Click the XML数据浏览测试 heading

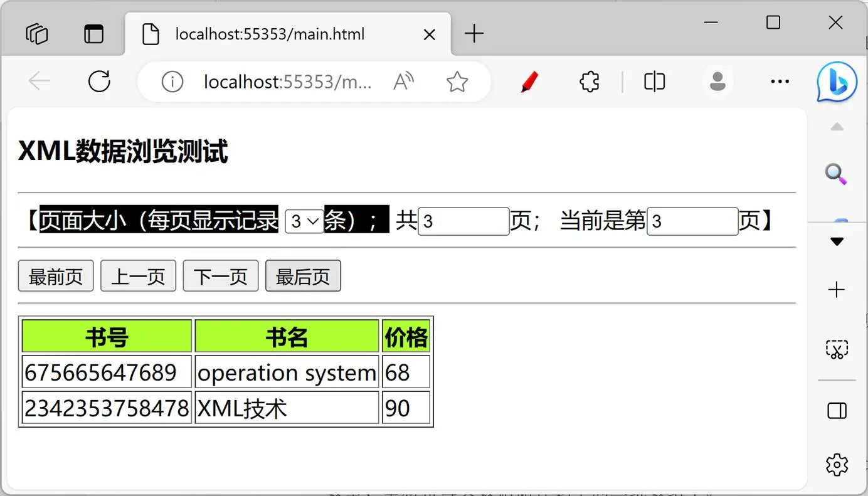point(123,152)
